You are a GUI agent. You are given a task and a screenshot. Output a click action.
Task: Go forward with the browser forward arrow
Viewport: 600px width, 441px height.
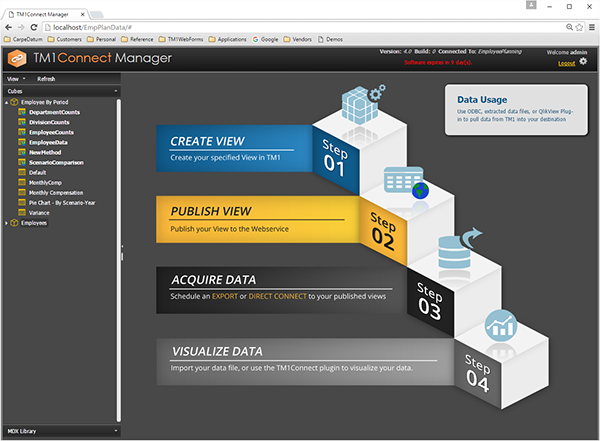21,27
